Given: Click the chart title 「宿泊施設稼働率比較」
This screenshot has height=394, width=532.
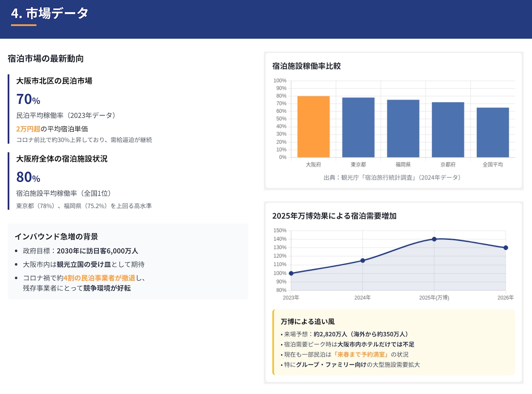Looking at the screenshot, I should point(307,66).
